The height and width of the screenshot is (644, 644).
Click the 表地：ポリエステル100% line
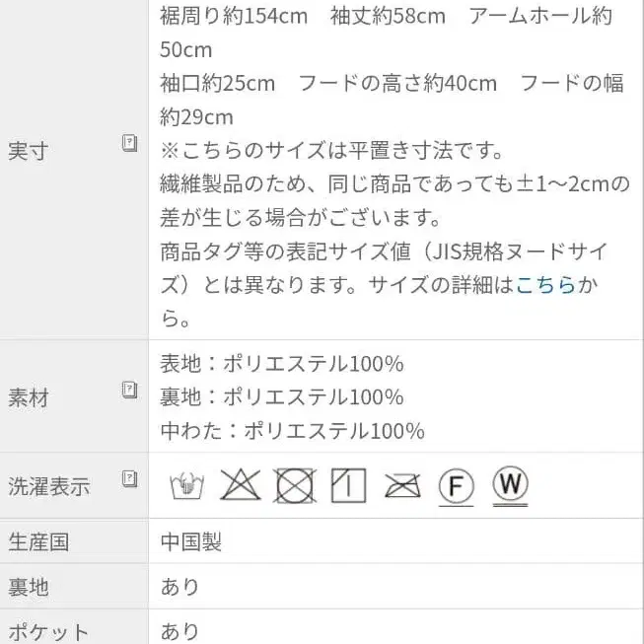282,364
